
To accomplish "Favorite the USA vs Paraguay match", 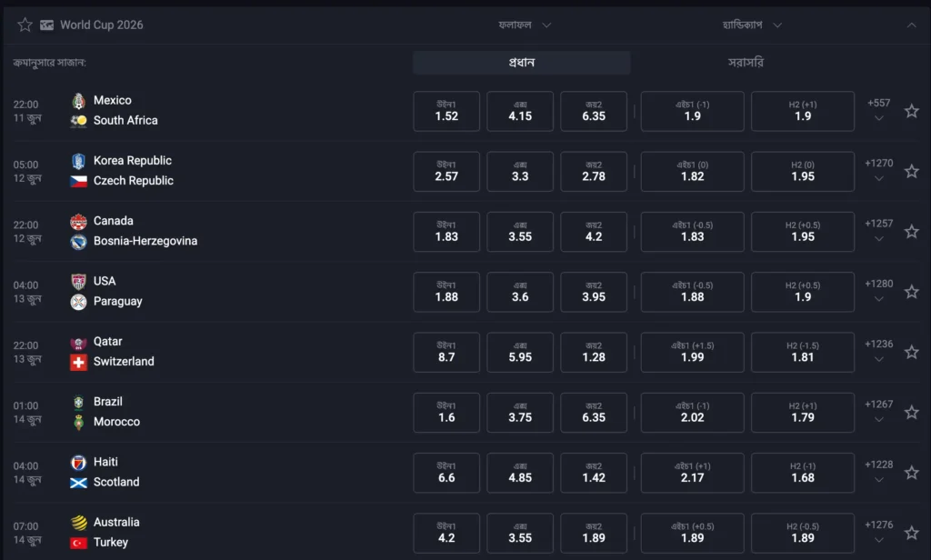I will pos(912,291).
